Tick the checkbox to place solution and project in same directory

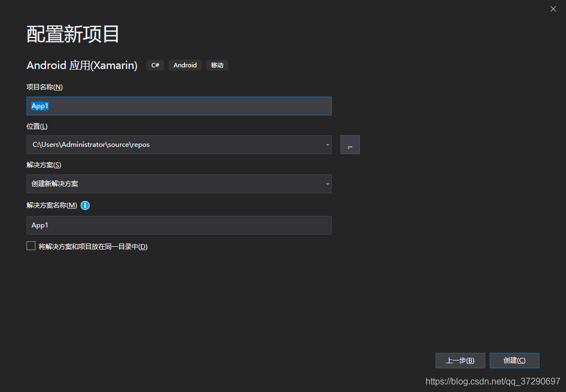tap(31, 246)
